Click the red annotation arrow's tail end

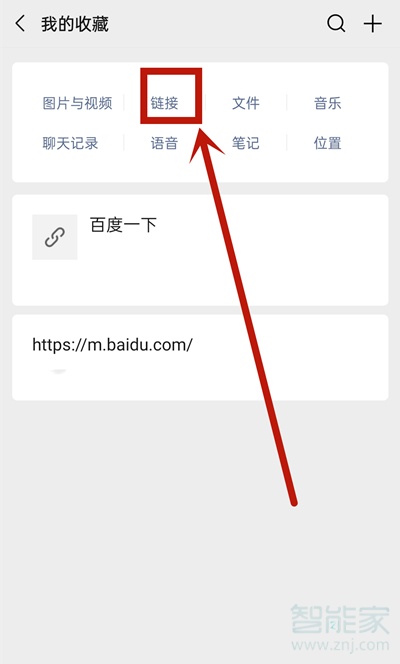point(294,503)
